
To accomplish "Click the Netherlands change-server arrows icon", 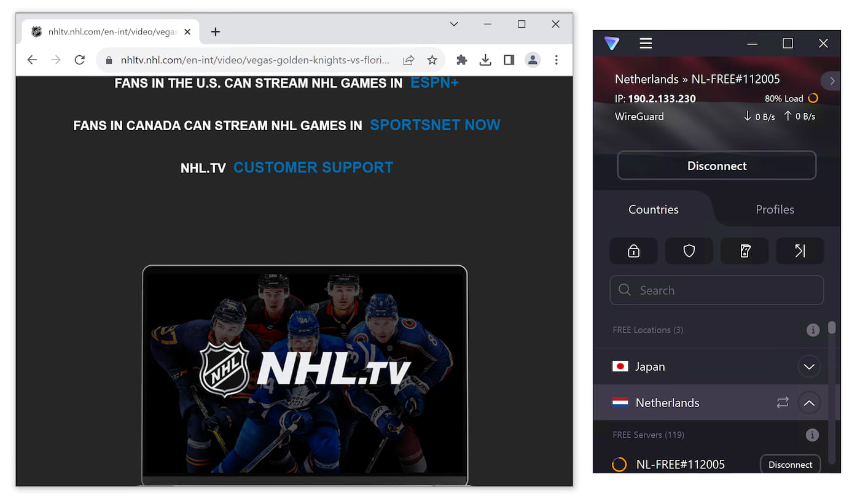I will pos(783,403).
